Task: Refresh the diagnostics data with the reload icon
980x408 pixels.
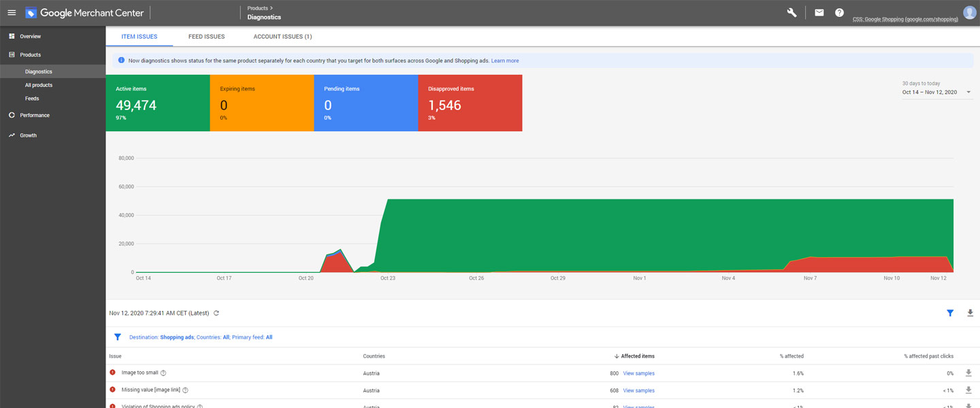Action: tap(216, 313)
